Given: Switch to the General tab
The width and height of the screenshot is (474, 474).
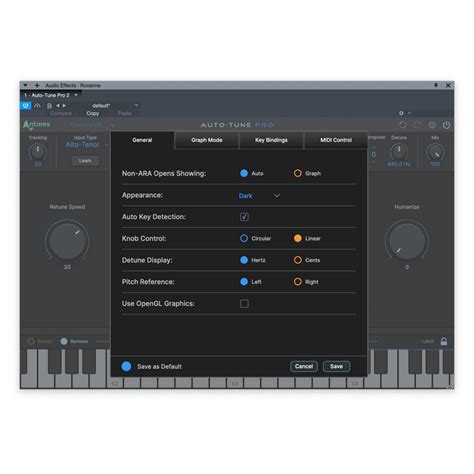Looking at the screenshot, I should (x=142, y=140).
